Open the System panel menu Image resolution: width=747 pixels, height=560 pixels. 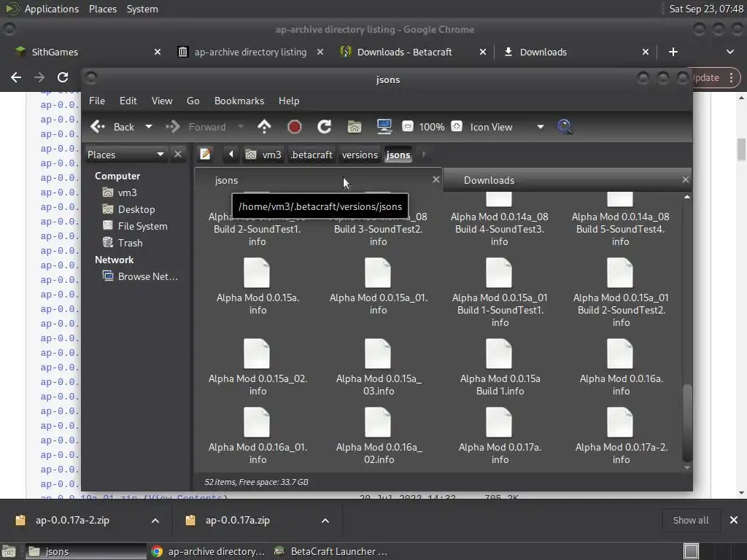pyautogui.click(x=142, y=9)
